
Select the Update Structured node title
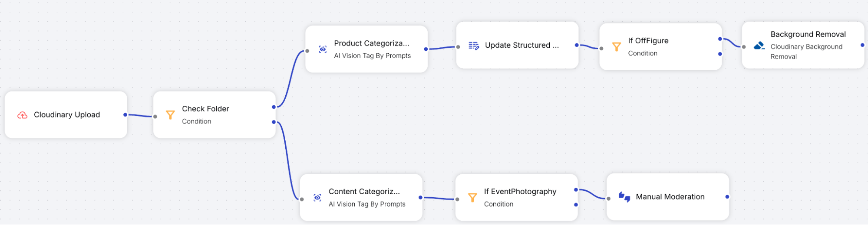522,46
